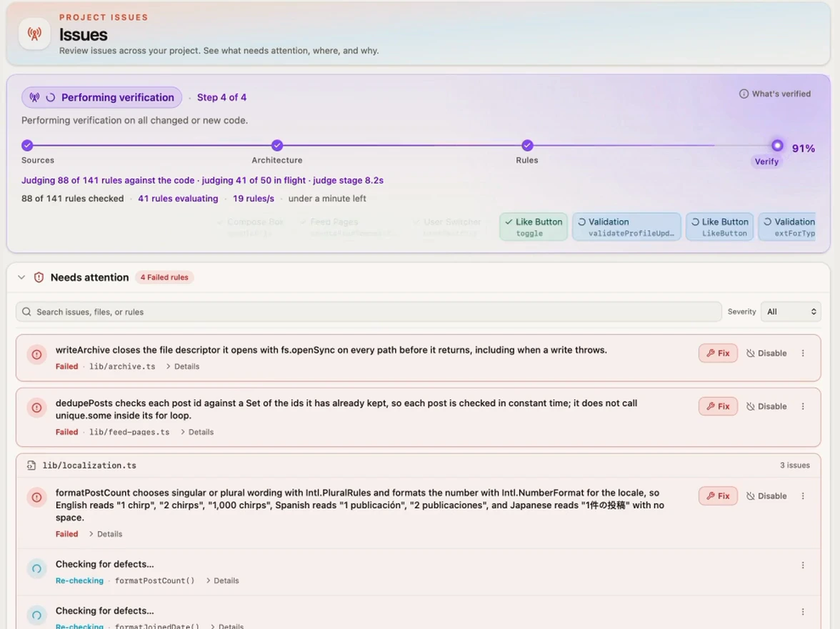Viewport: 840px width, 629px height.
Task: Click the 91% progress value
Action: coord(803,149)
